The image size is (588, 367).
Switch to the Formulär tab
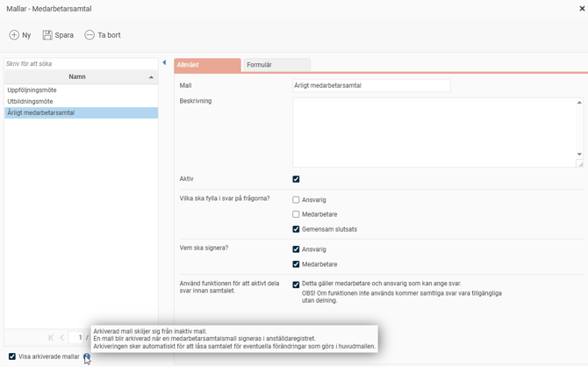259,65
